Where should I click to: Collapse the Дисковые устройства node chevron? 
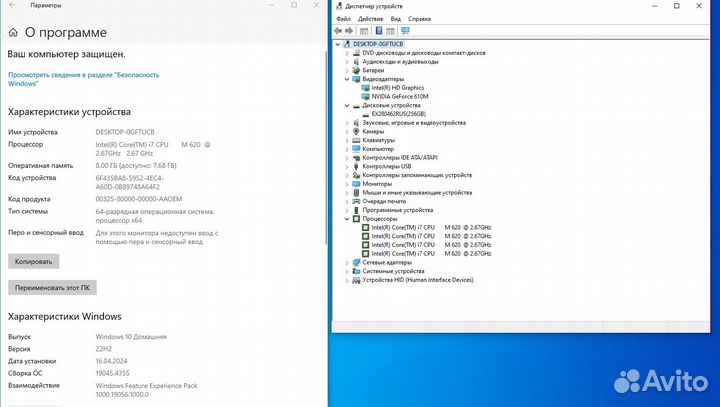tap(347, 105)
